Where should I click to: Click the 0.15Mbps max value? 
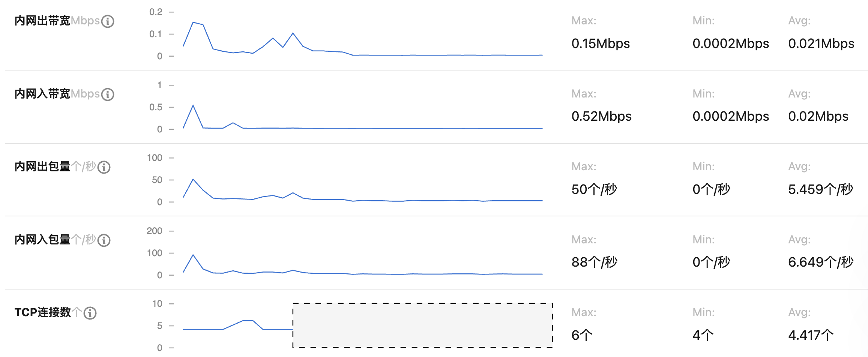(x=601, y=43)
